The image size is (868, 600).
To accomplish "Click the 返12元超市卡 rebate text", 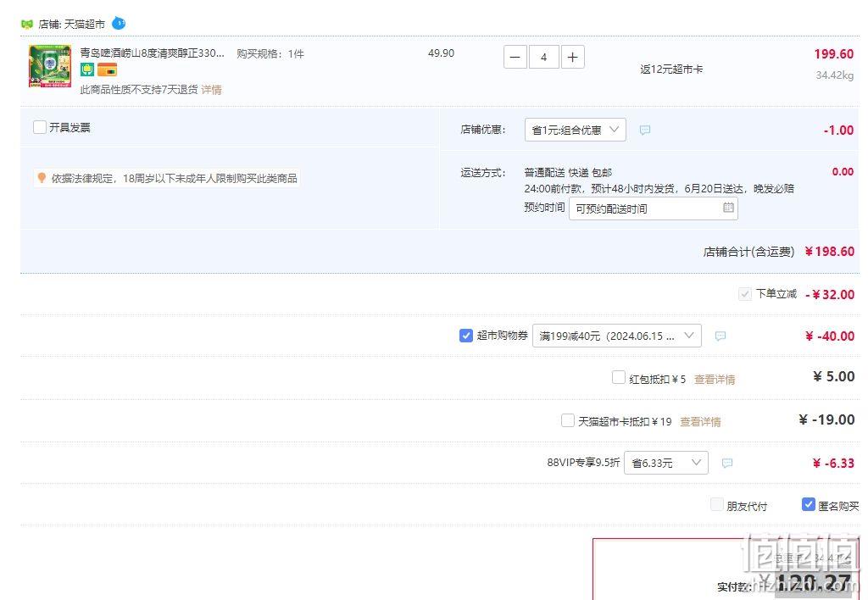I will click(x=671, y=69).
